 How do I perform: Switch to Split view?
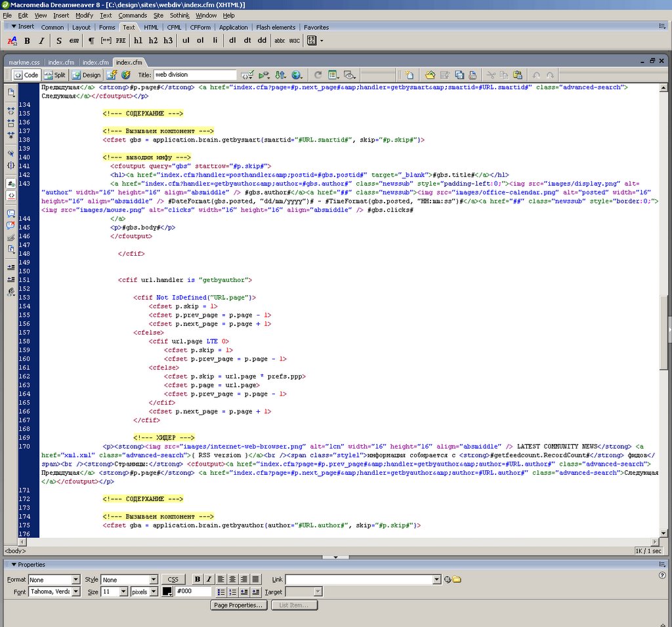pos(55,75)
